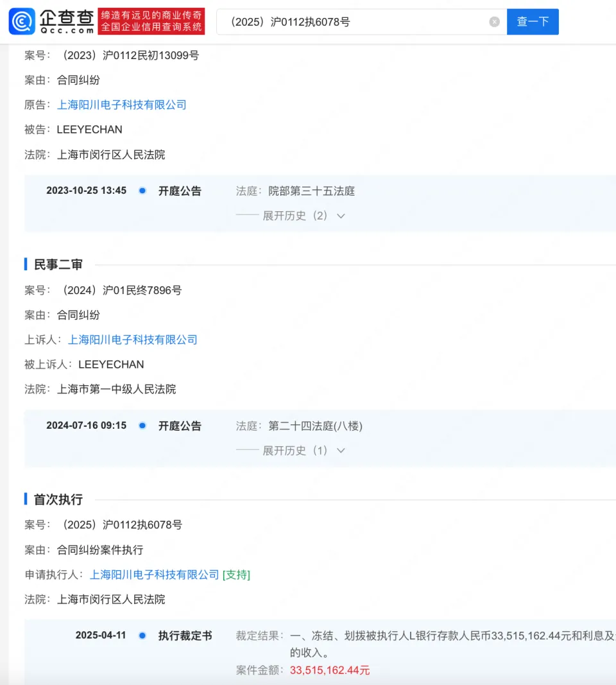Select the 首次执行 section heading

58,499
